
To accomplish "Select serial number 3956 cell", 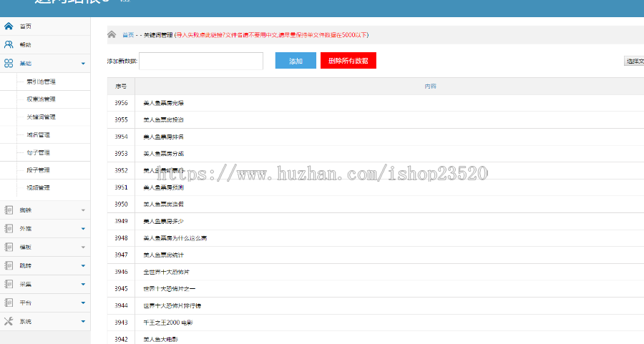I will 121,103.
